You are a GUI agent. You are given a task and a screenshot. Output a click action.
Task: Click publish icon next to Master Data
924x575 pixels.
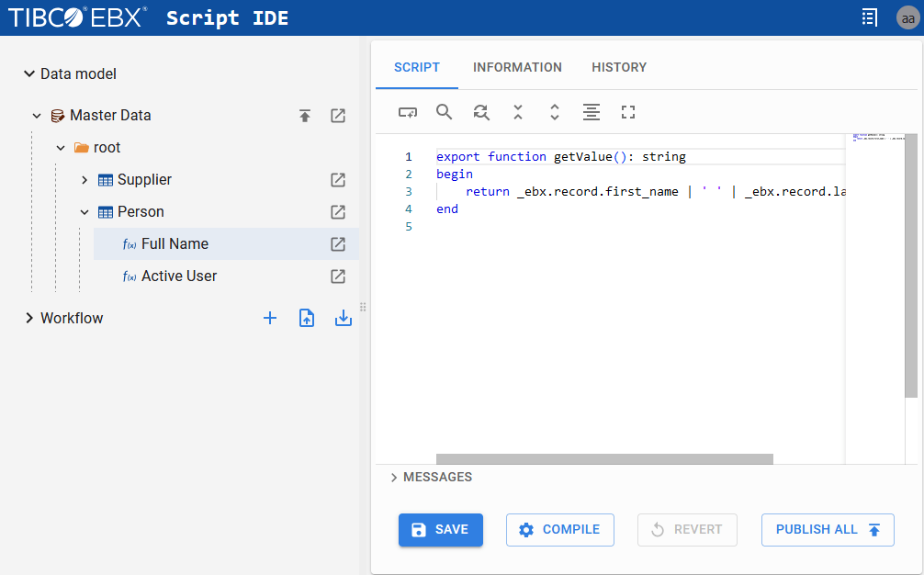[305, 116]
